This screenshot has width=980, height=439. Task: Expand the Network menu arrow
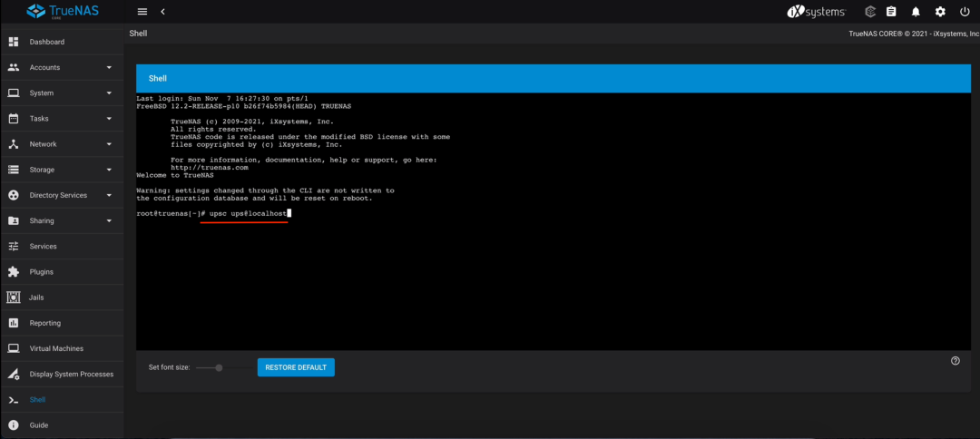109,144
